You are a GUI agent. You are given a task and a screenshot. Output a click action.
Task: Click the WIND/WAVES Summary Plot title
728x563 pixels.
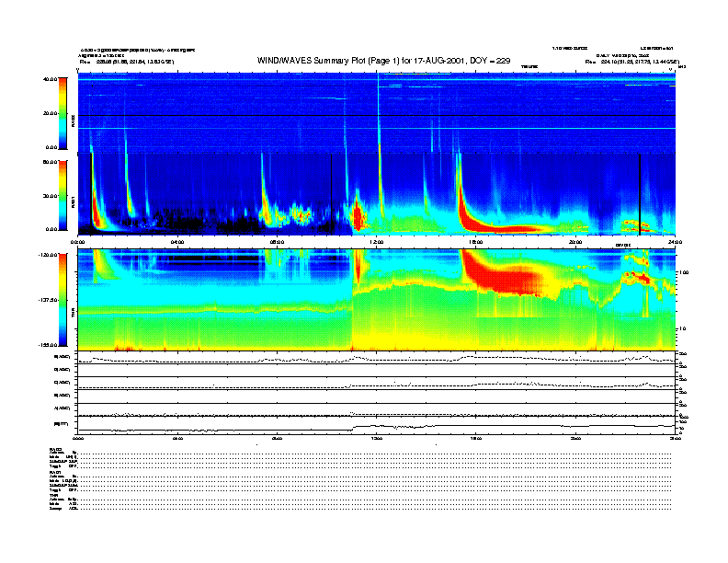tap(383, 61)
